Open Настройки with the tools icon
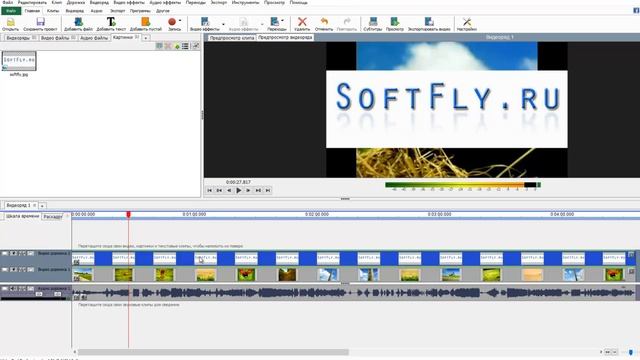The height and width of the screenshot is (360, 640). pos(467,22)
